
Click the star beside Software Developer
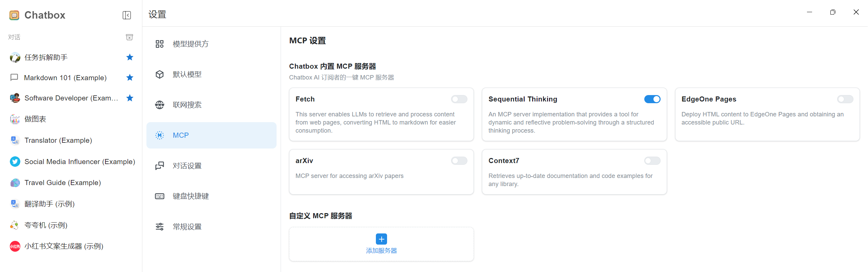(x=130, y=98)
